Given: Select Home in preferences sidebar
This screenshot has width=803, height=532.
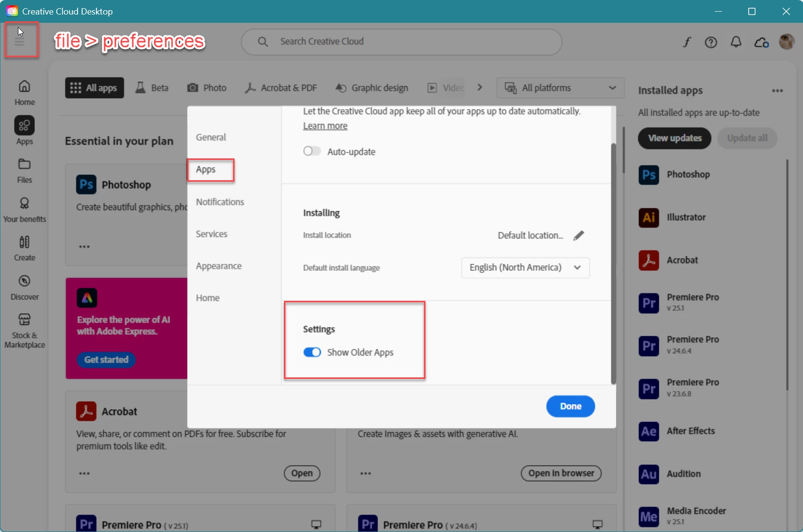Looking at the screenshot, I should [x=207, y=298].
